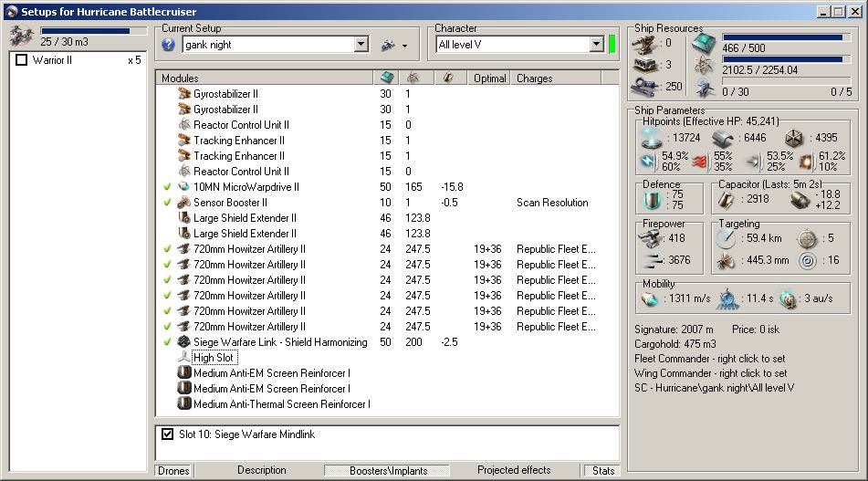Click the SC Hurricane gank night line
868x481 pixels.
(x=714, y=388)
